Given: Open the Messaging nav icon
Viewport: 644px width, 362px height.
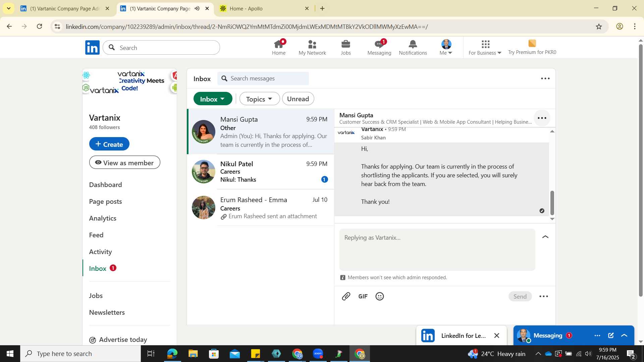Looking at the screenshot, I should point(379,47).
